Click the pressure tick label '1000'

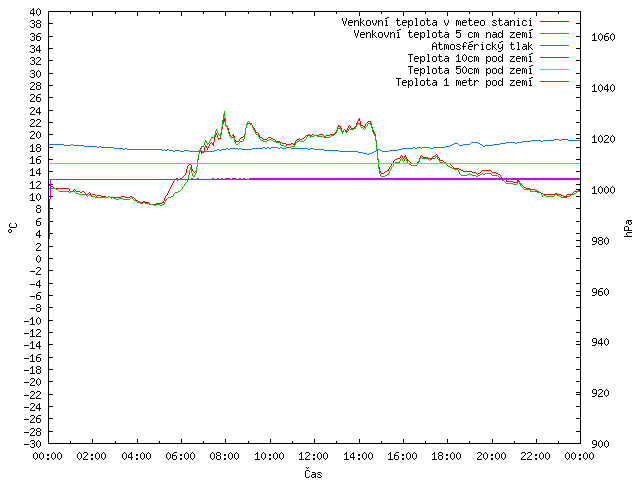603,190
